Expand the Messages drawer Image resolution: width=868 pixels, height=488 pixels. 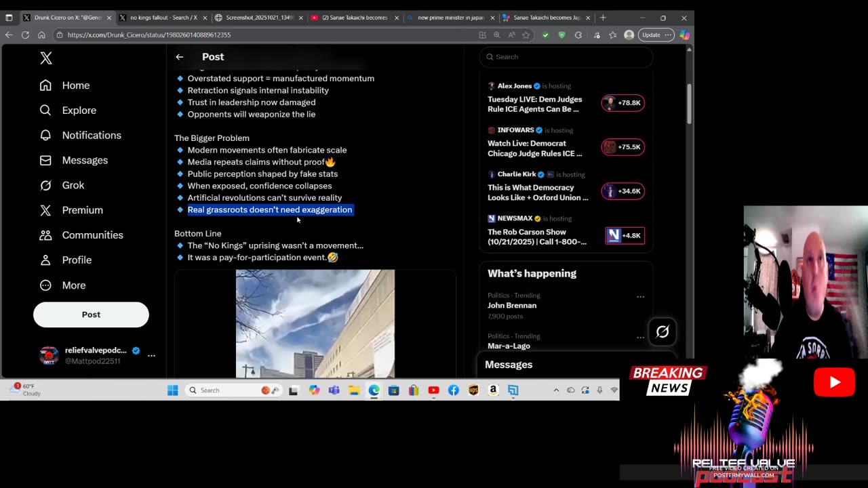click(576, 365)
